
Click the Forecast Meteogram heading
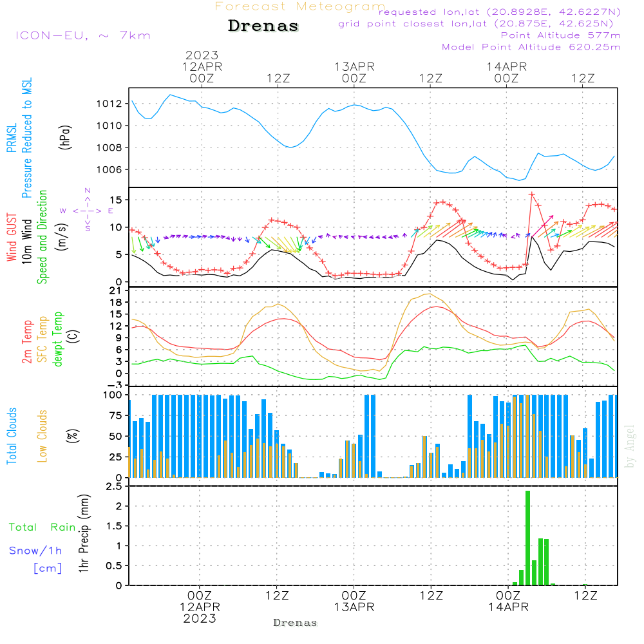(300, 6)
